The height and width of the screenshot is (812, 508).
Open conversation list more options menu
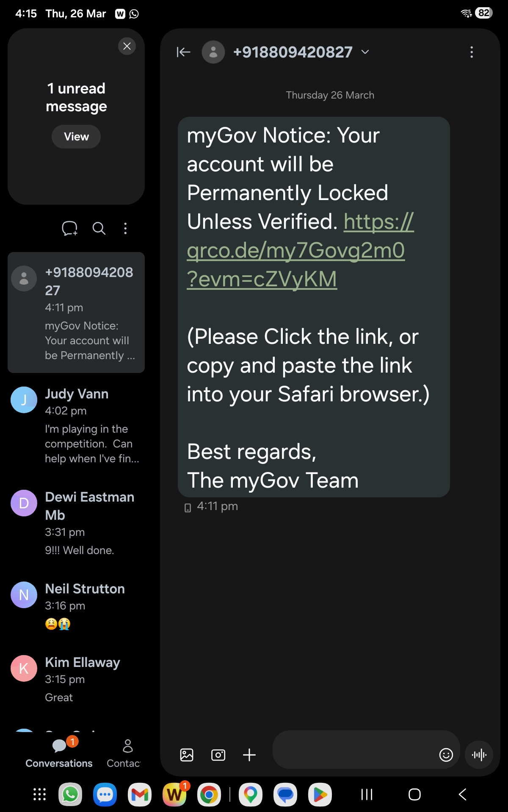[x=125, y=228]
